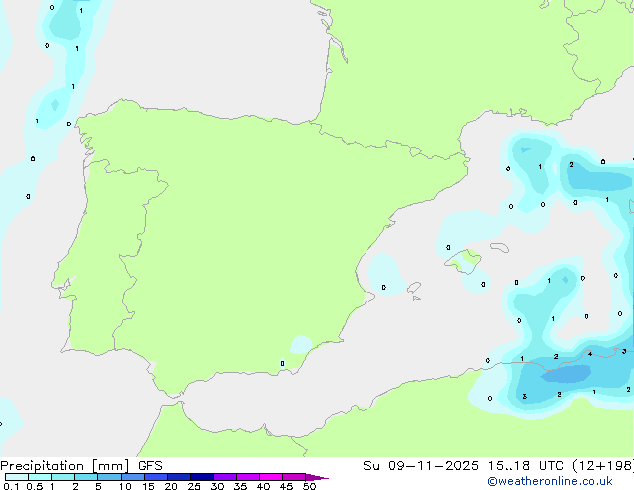634x490 pixels.
Task: Select the legend label '25'
Action: (x=194, y=486)
